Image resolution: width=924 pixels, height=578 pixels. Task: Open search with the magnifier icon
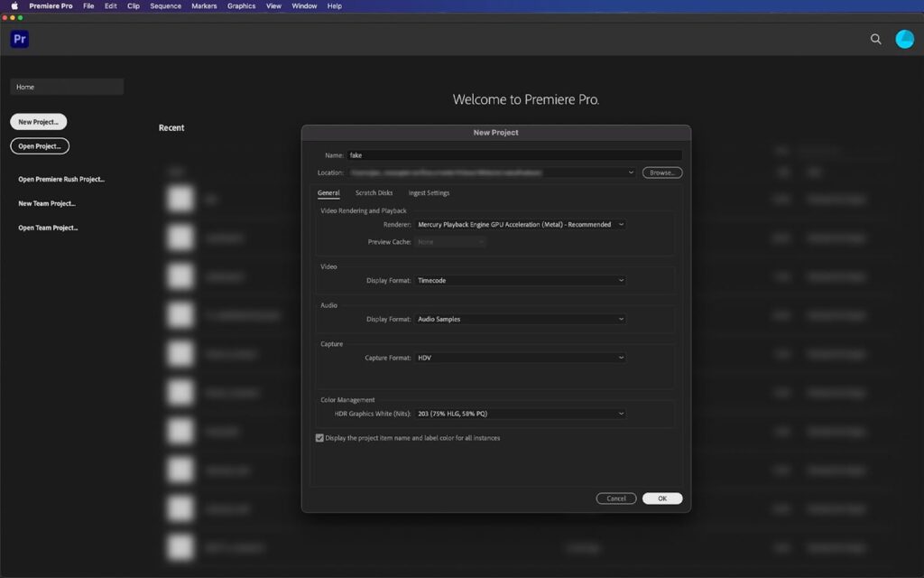coord(875,39)
